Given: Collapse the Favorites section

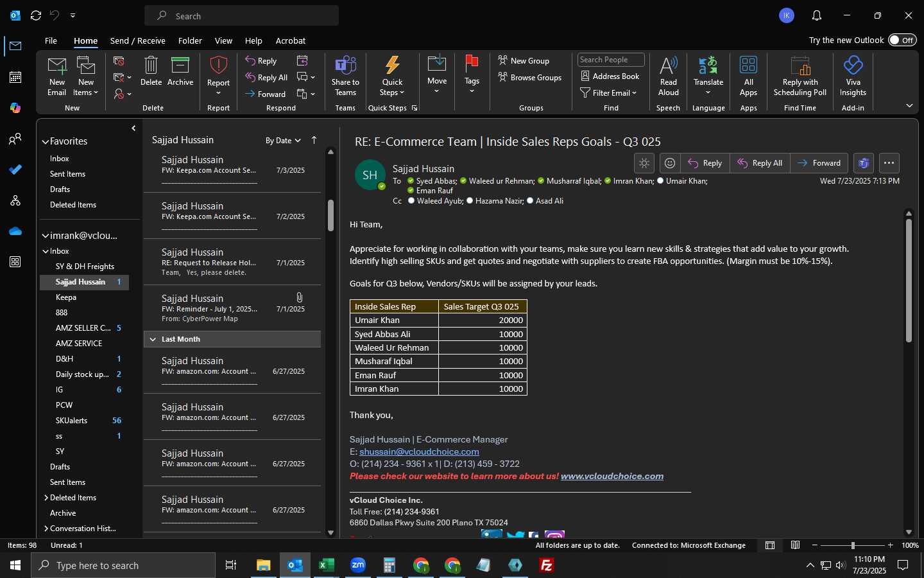Looking at the screenshot, I should 46,141.
